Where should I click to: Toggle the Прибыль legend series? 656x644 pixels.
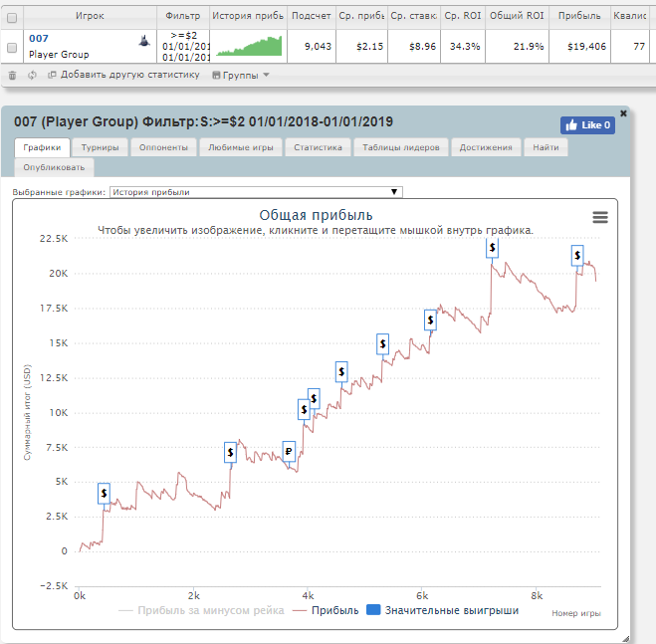[x=326, y=610]
